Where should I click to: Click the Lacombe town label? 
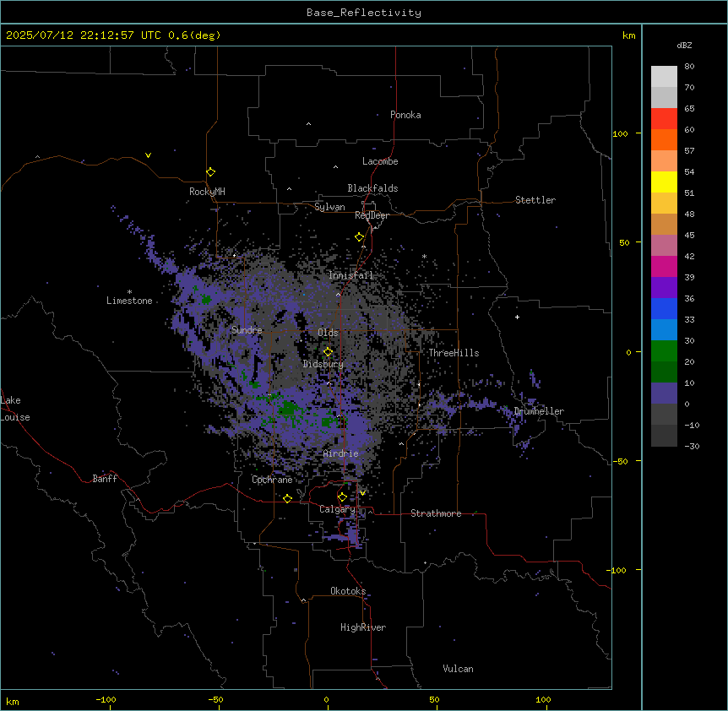click(x=380, y=161)
